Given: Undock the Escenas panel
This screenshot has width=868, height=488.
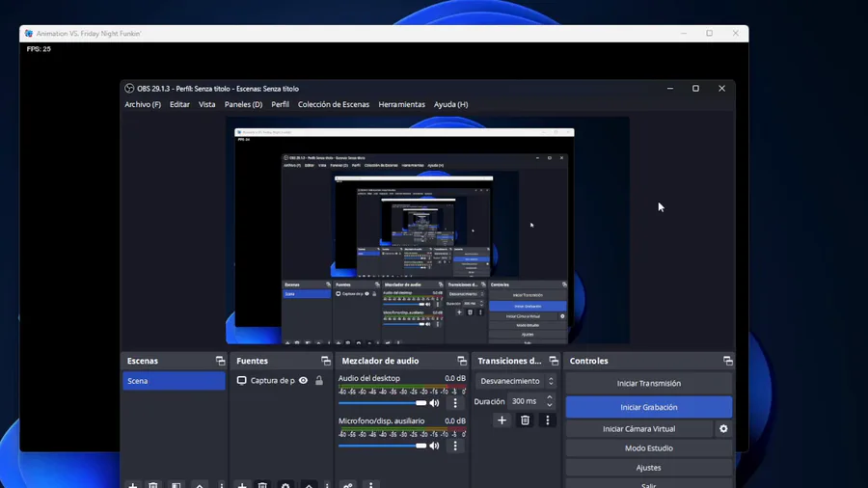Looking at the screenshot, I should 220,361.
